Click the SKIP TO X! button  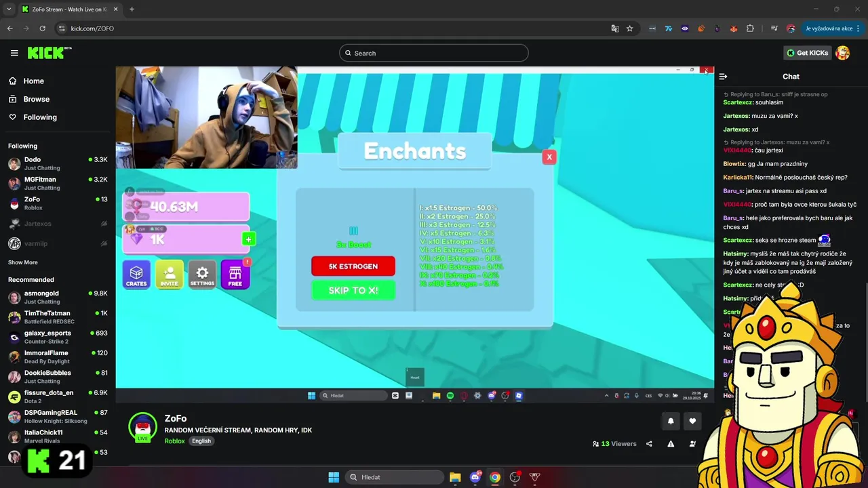(x=353, y=290)
